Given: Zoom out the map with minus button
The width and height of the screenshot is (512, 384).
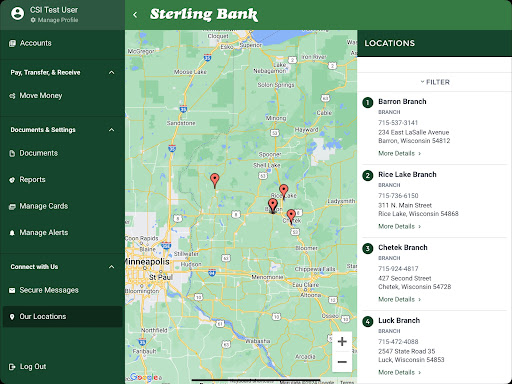Looking at the screenshot, I should coord(342,362).
